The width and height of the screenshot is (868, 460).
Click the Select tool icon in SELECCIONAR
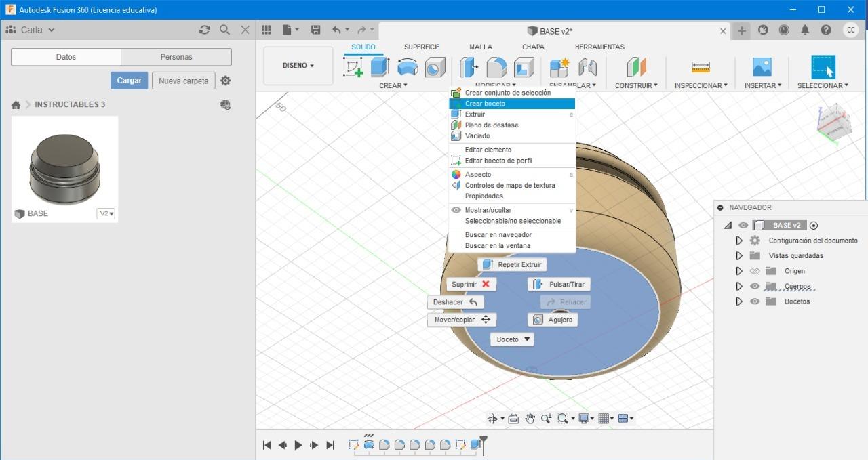pyautogui.click(x=823, y=67)
